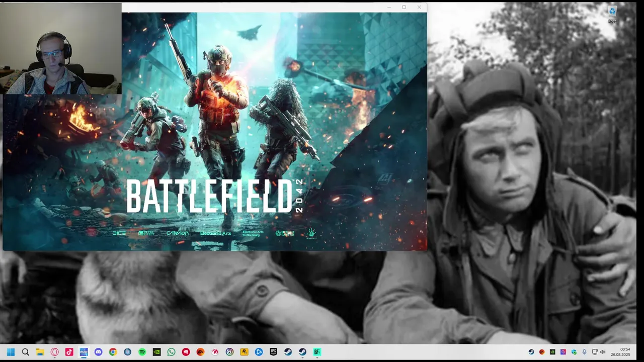The width and height of the screenshot is (644, 362).
Task: Open network settings tray icon
Action: pos(595,352)
